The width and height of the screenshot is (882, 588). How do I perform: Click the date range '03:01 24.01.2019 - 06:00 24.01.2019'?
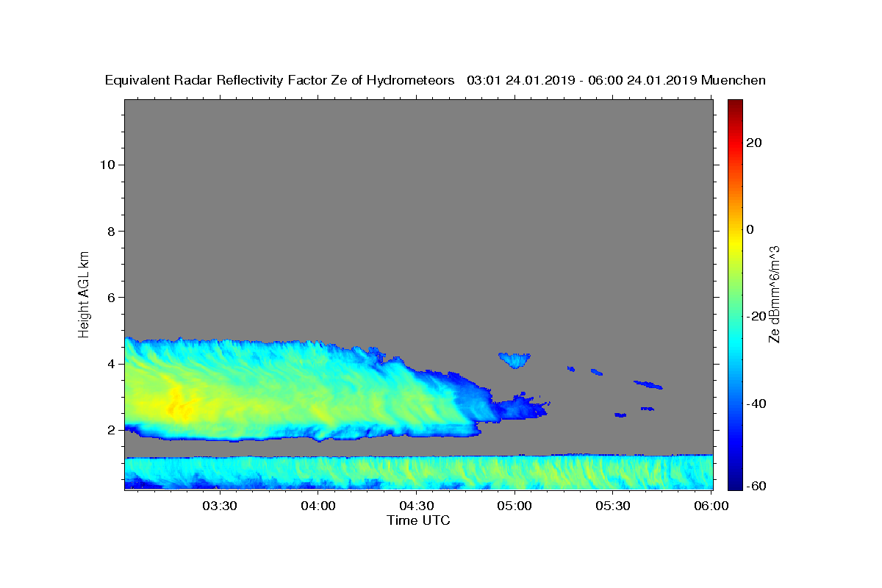(582, 80)
